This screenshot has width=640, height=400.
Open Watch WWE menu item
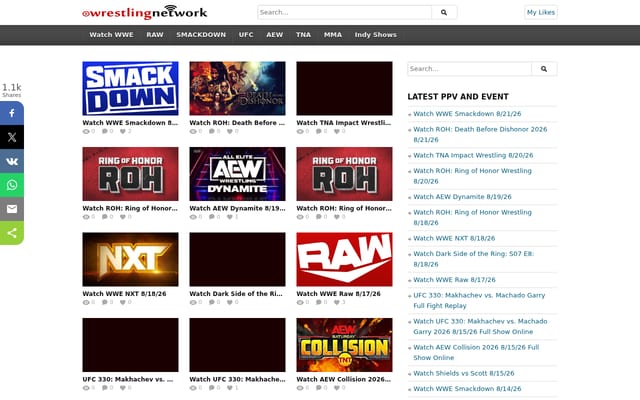(x=111, y=35)
